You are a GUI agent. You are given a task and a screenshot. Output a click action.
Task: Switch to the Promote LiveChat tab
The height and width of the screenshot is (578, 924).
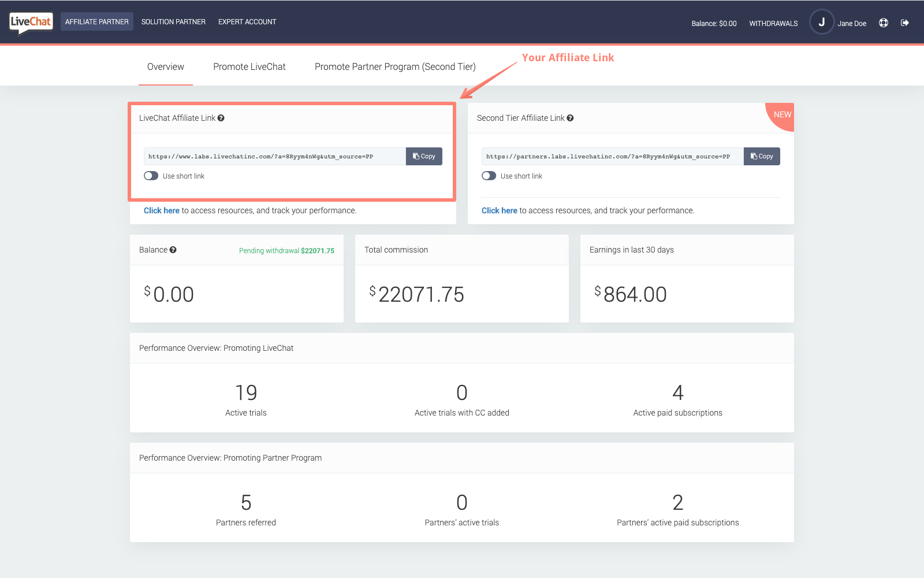point(249,67)
